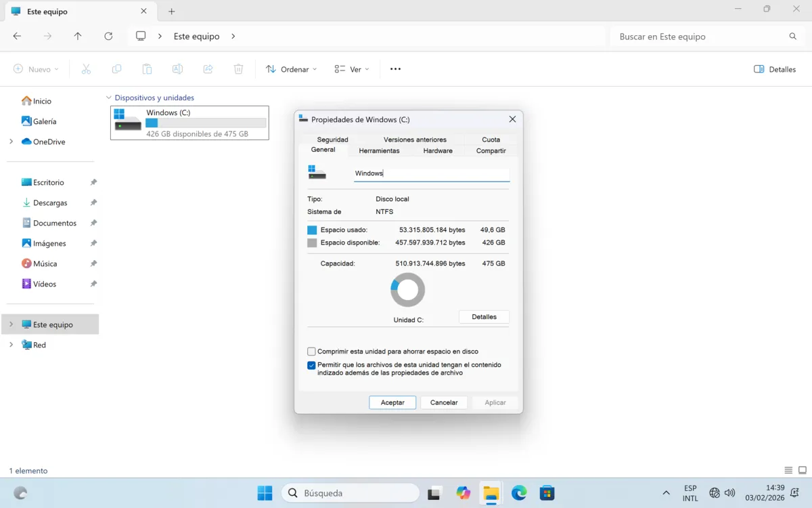
Task: Expand the OneDrive tree node
Action: tap(11, 142)
